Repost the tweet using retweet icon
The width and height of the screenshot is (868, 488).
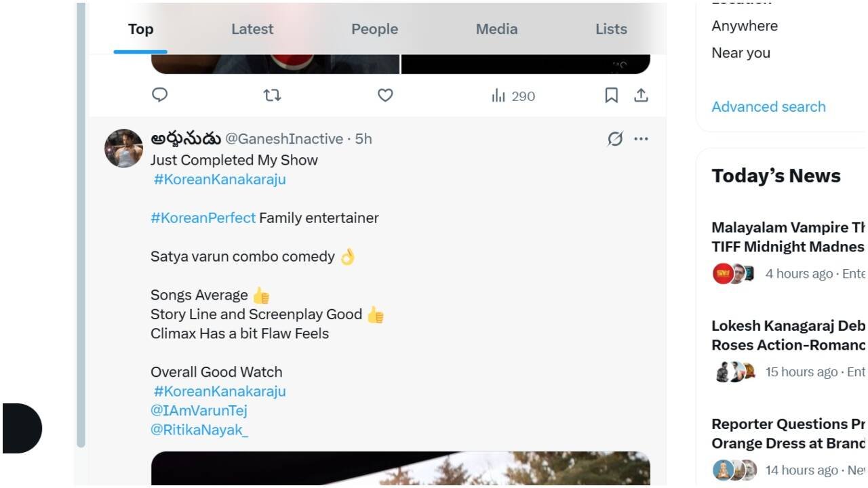272,96
